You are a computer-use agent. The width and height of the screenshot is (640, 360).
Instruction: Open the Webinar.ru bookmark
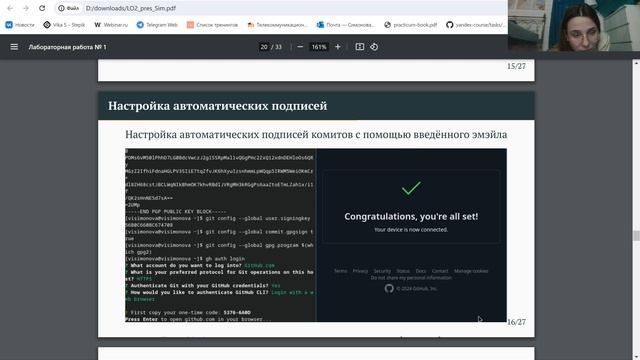tap(111, 25)
